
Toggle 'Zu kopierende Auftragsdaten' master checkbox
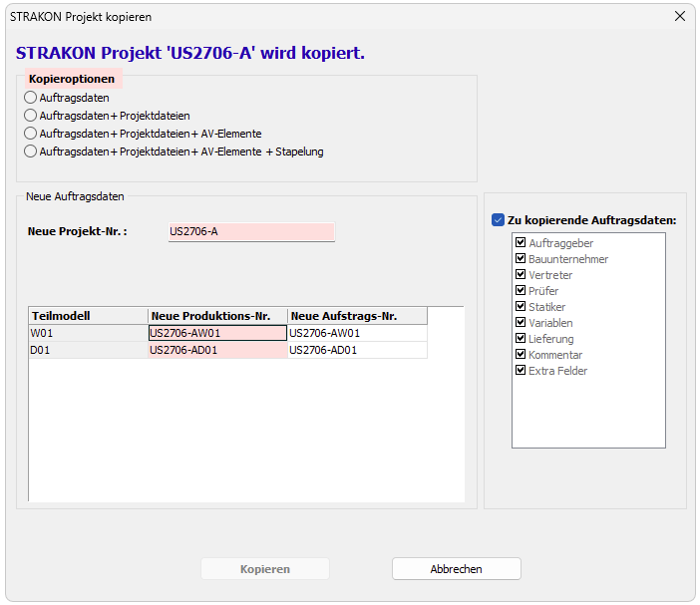click(x=499, y=220)
